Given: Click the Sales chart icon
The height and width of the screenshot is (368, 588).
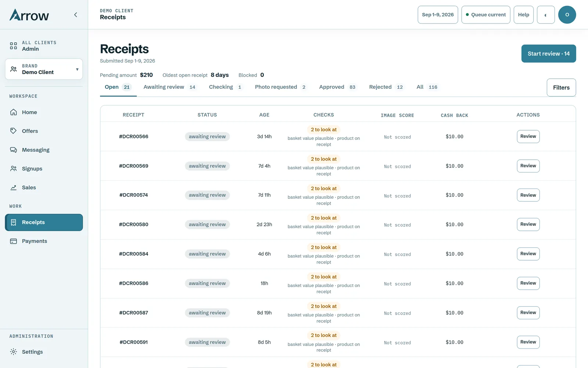Looking at the screenshot, I should pos(14,187).
